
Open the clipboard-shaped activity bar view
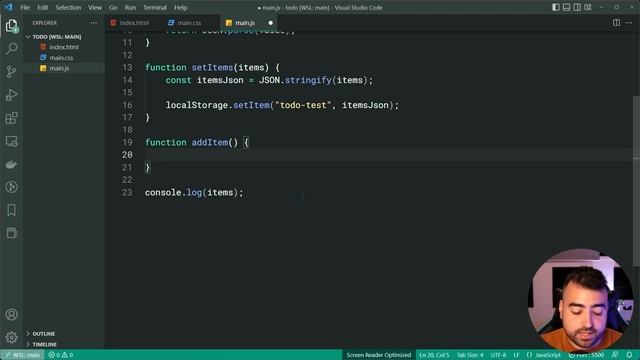point(11,233)
